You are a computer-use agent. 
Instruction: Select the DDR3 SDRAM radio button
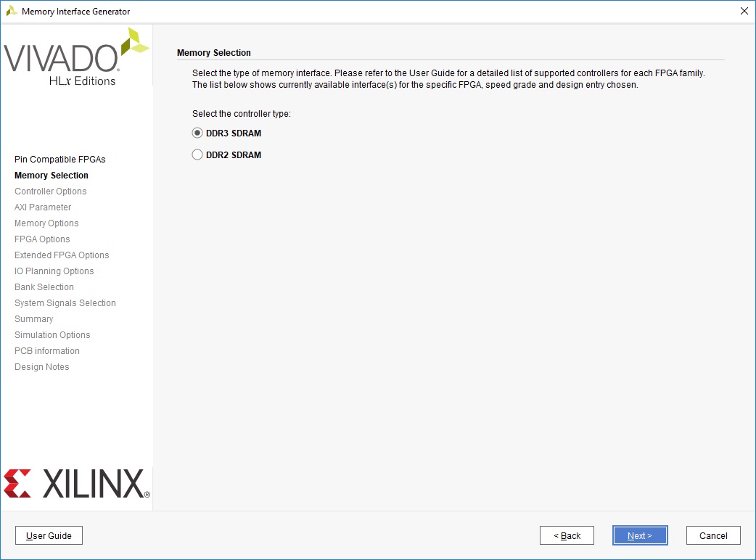click(197, 133)
